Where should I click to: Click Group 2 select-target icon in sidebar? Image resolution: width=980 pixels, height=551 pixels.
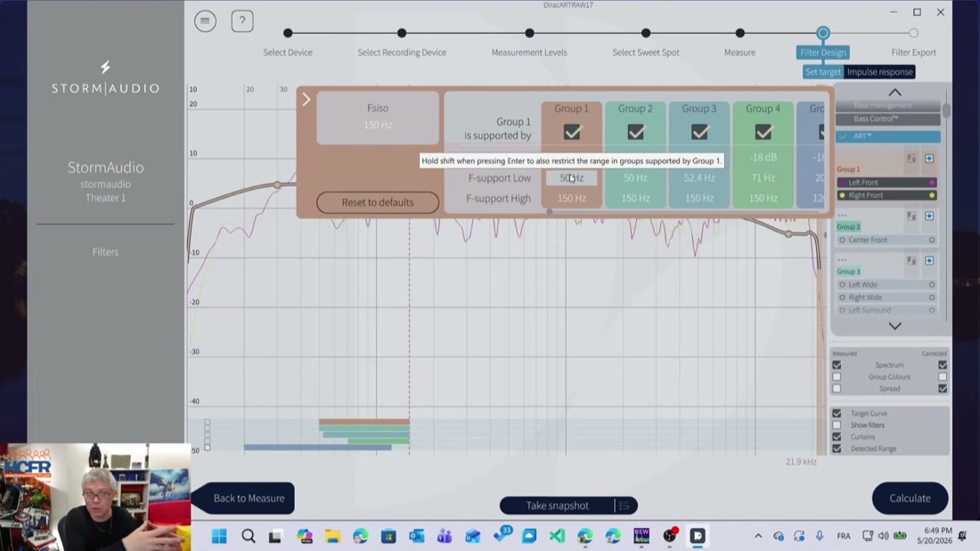click(929, 217)
